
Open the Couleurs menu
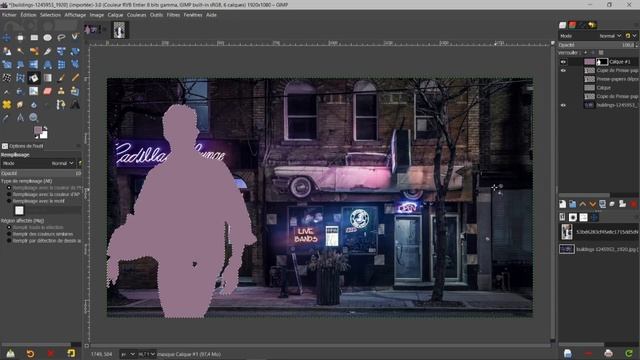click(x=136, y=15)
